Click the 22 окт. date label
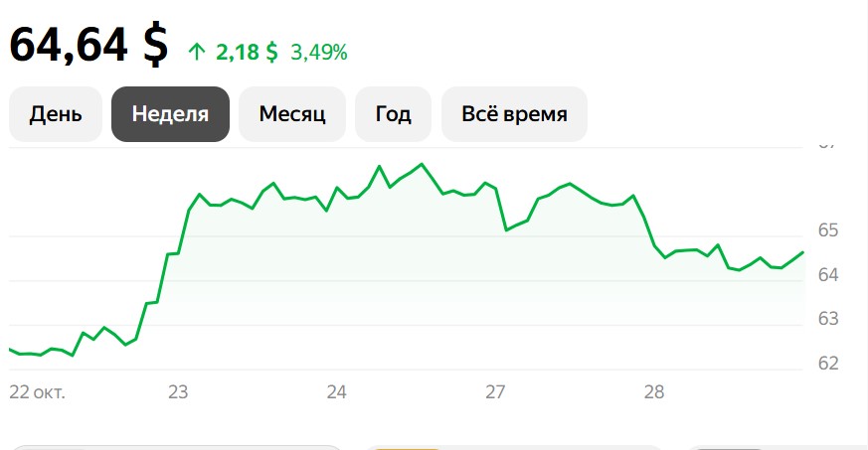The image size is (868, 450). pos(37,392)
